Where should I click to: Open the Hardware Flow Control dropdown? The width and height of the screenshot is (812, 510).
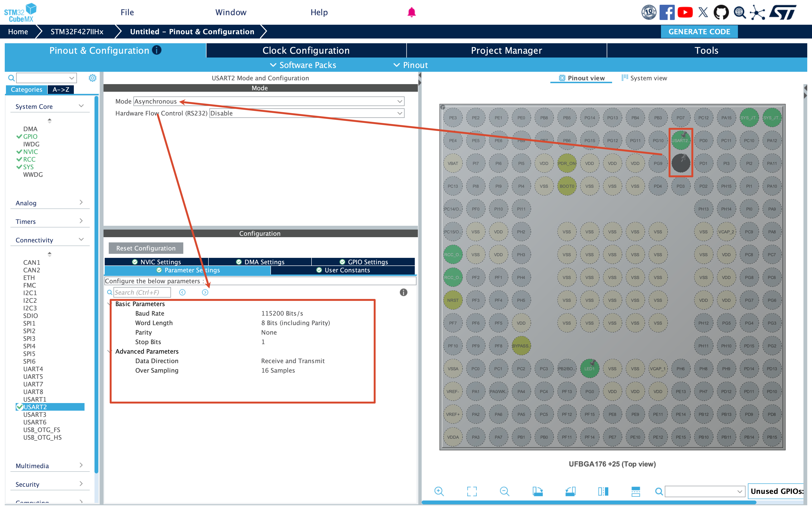click(307, 113)
